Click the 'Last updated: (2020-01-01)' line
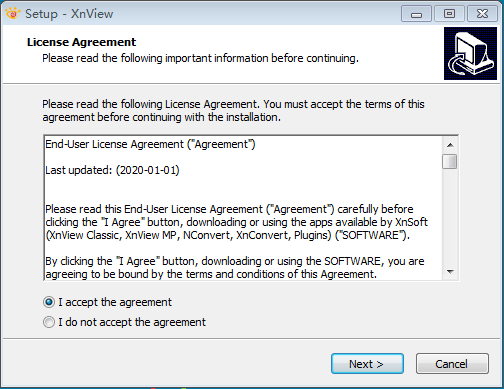 coord(112,170)
